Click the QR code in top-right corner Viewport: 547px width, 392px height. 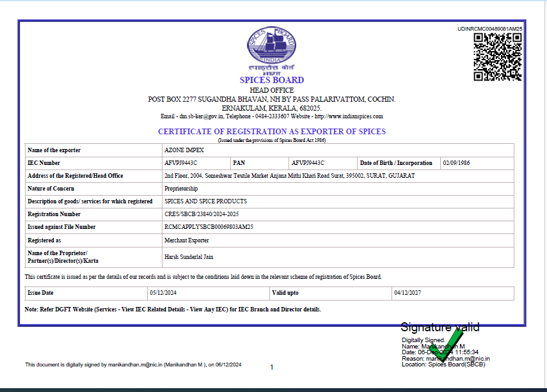(497, 56)
